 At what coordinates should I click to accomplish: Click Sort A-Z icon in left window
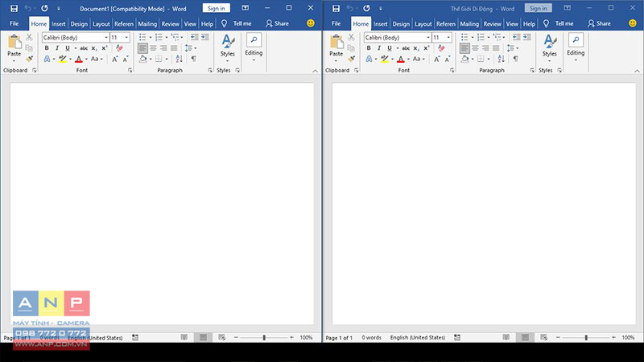179,59
